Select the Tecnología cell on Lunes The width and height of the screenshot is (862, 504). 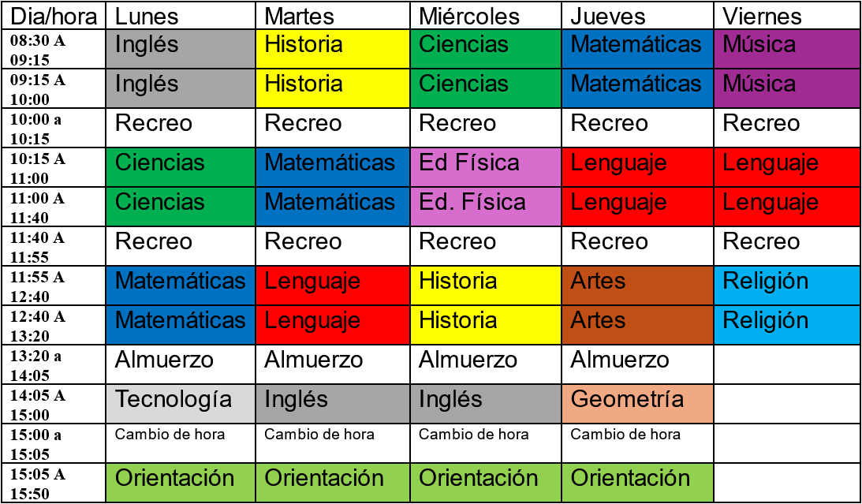point(181,403)
